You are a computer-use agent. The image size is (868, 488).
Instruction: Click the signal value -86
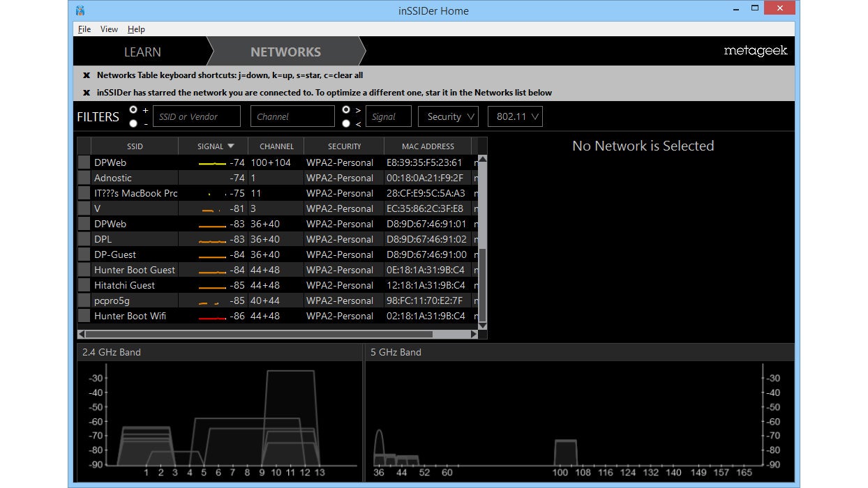point(237,316)
